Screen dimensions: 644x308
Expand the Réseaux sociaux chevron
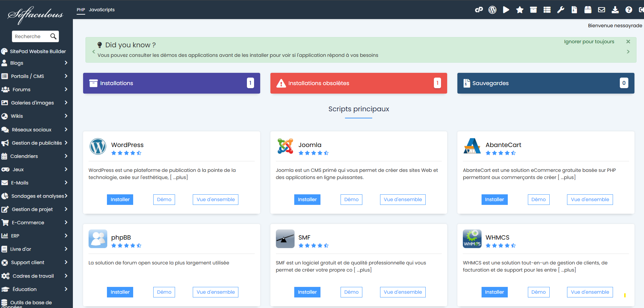click(x=66, y=130)
